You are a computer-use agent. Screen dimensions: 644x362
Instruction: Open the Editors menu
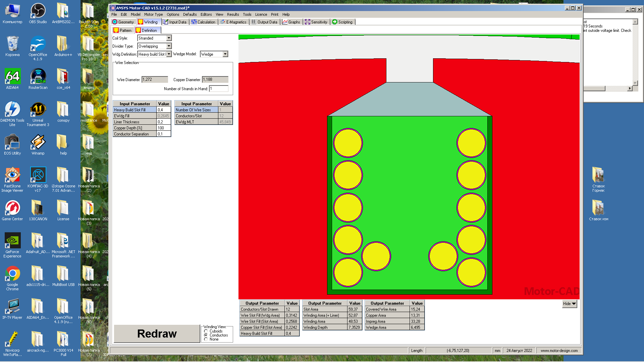tap(206, 14)
